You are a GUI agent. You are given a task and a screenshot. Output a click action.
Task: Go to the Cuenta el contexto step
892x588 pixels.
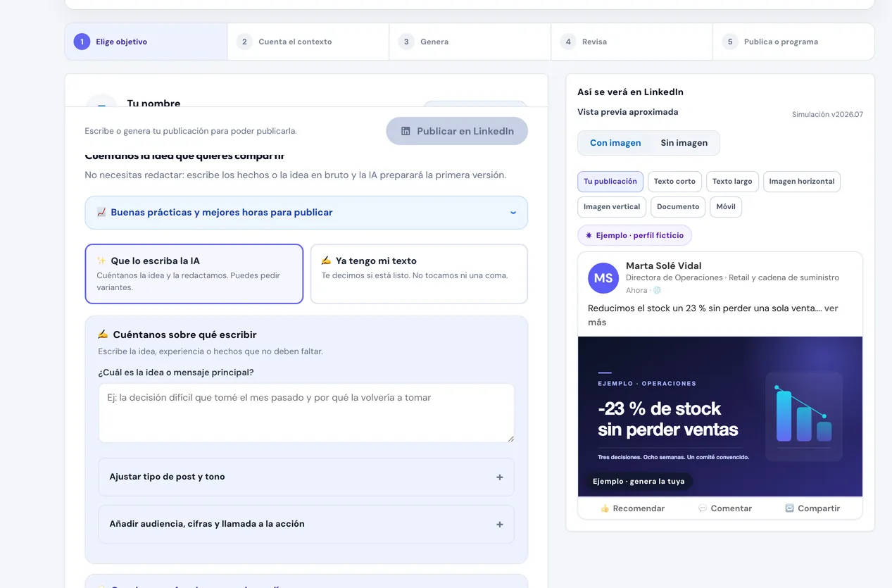pyautogui.click(x=308, y=42)
